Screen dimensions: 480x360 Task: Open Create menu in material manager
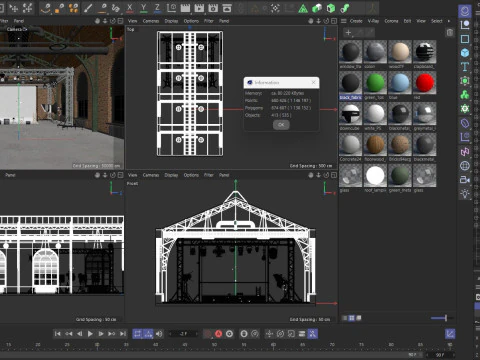(x=356, y=21)
